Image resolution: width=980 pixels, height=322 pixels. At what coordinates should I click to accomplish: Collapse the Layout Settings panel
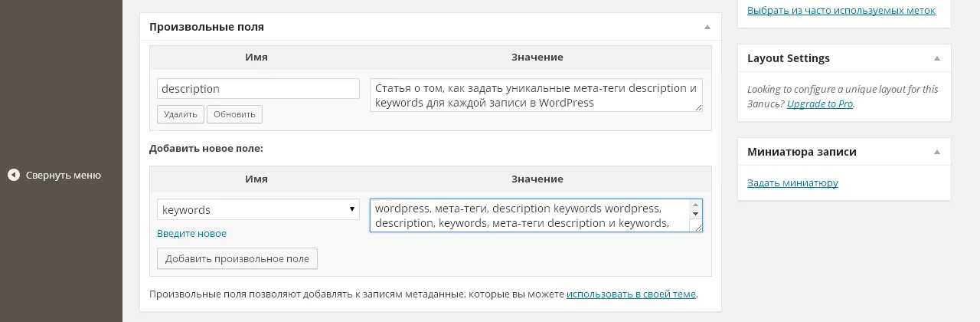click(x=936, y=58)
